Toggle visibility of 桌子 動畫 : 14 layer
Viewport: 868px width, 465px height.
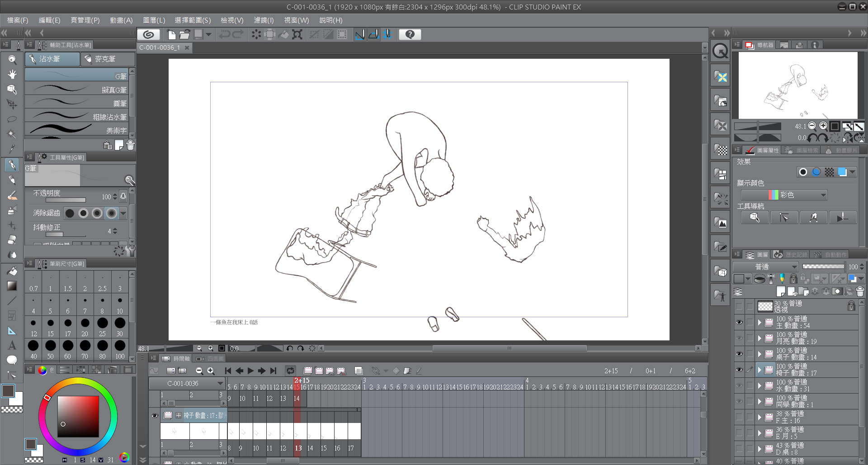739,354
